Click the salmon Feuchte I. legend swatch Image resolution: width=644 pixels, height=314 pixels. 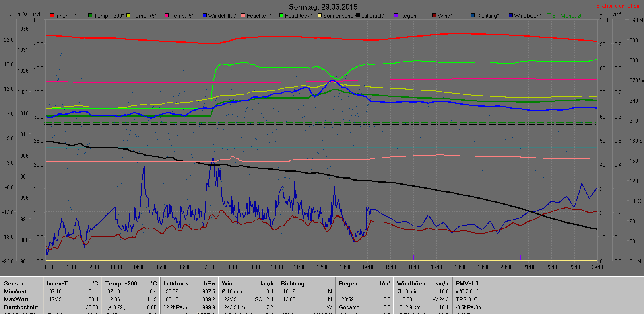coord(243,16)
